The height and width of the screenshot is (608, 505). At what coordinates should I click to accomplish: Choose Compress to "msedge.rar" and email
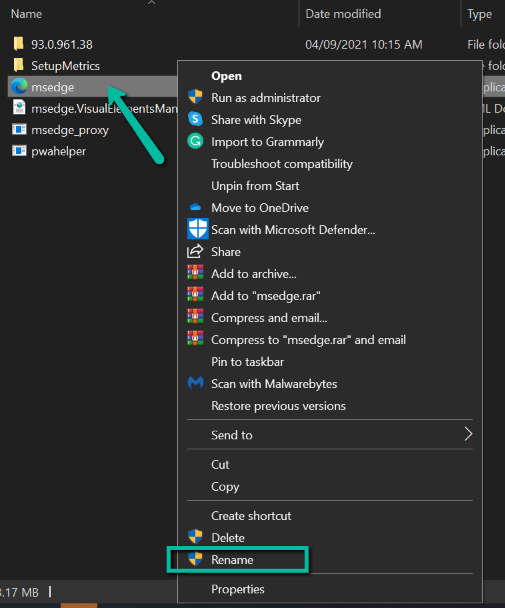(308, 340)
